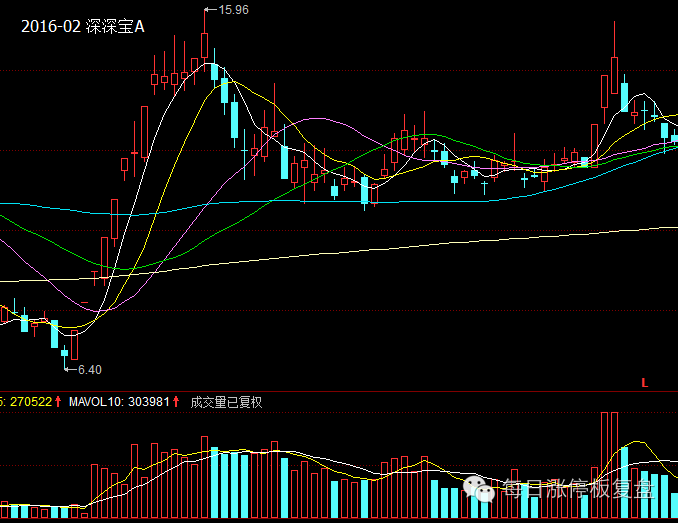Click the red up arrow after 270522
Image resolution: width=678 pixels, height=523 pixels.
(58, 402)
